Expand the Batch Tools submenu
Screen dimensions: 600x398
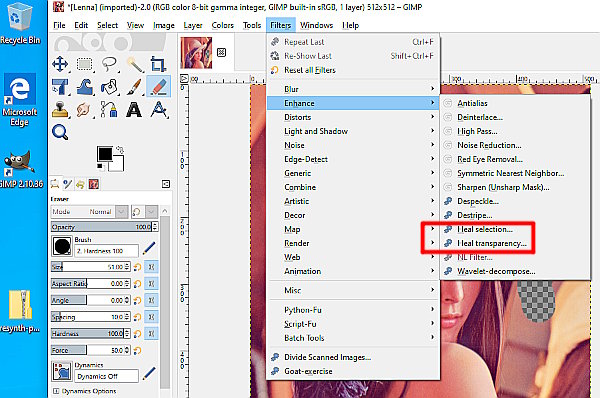click(x=353, y=338)
